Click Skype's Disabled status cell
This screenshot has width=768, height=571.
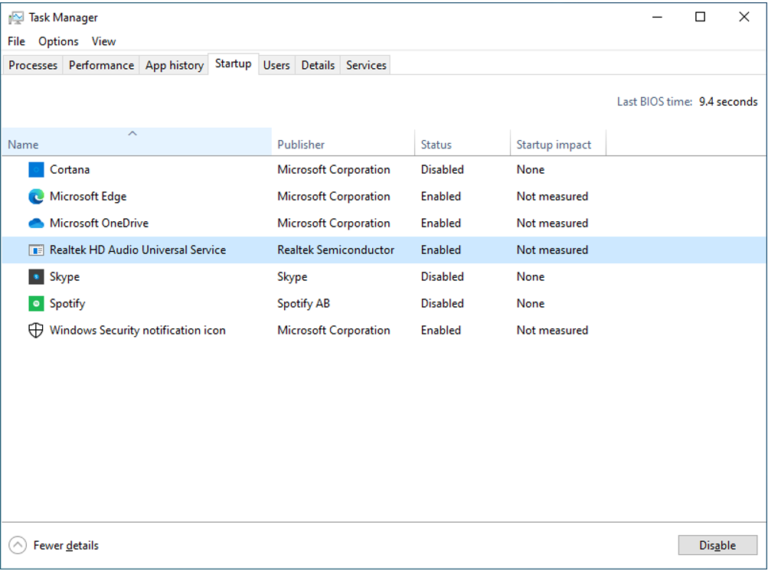click(x=442, y=277)
